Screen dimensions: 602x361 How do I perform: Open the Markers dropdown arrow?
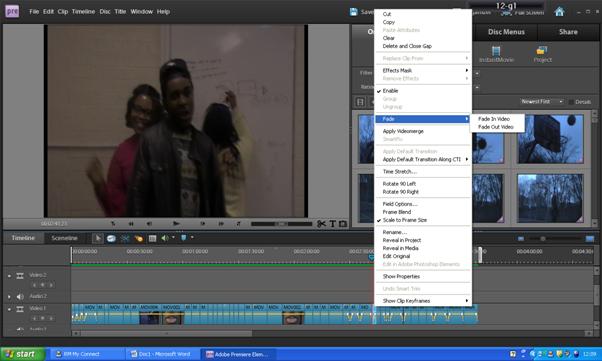(x=192, y=237)
